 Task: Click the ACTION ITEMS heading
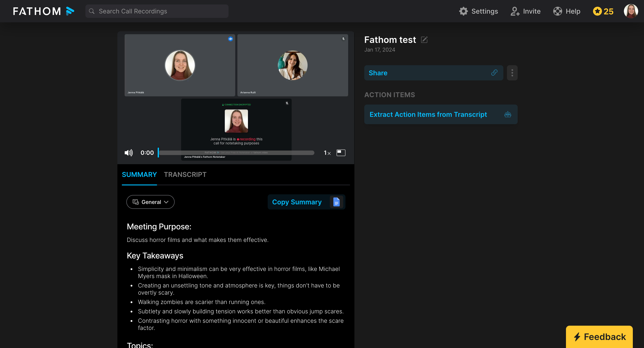click(390, 95)
